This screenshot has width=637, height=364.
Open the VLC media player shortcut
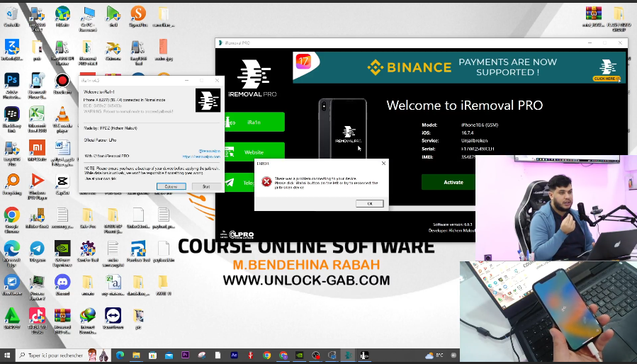[62, 120]
